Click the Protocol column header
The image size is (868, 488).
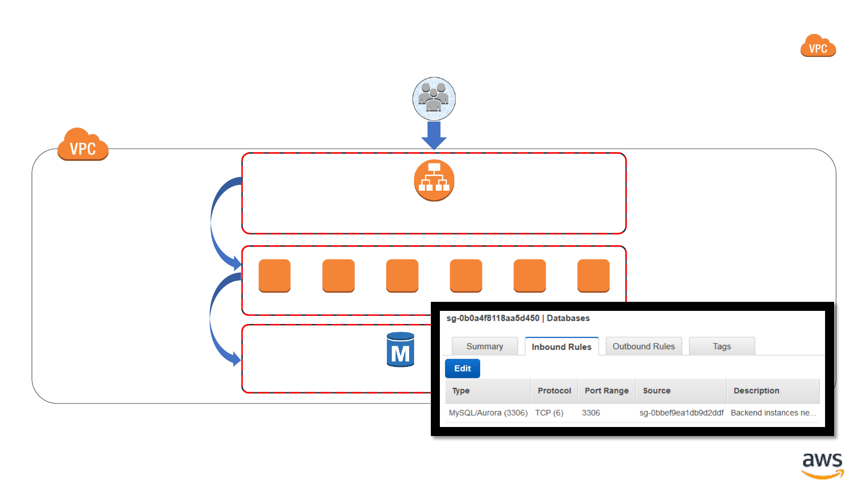(554, 391)
